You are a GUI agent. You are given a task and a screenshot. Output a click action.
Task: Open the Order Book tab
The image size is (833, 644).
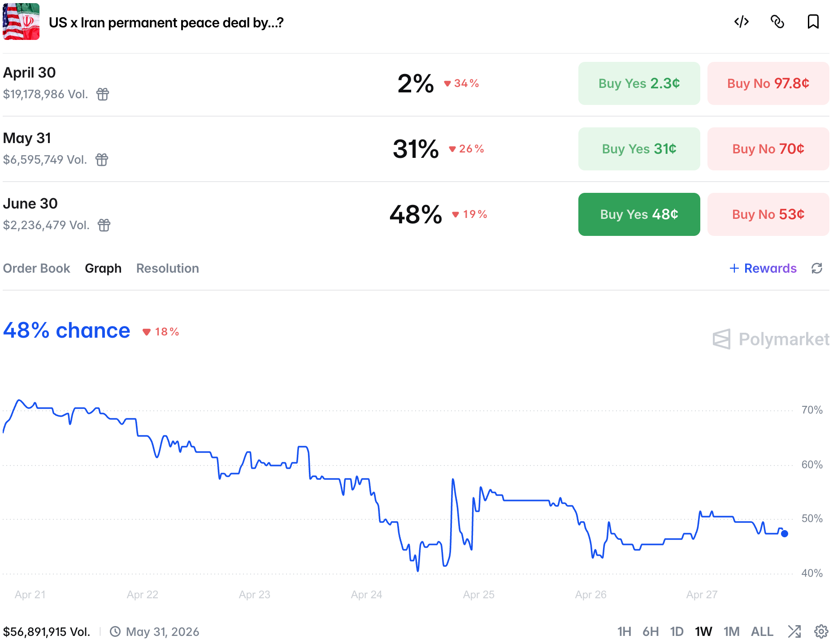pyautogui.click(x=37, y=268)
